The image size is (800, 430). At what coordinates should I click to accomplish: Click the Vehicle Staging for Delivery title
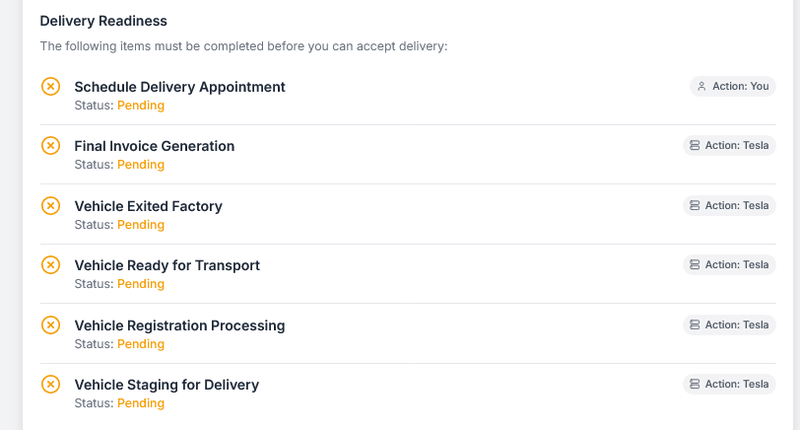tap(166, 384)
